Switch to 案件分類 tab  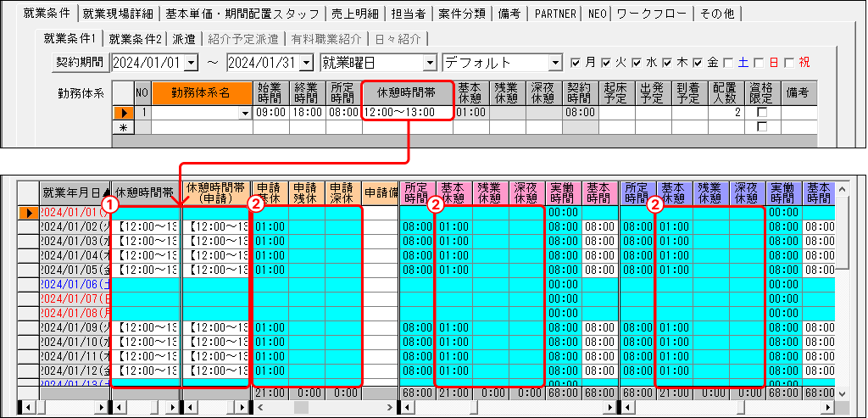click(x=462, y=14)
